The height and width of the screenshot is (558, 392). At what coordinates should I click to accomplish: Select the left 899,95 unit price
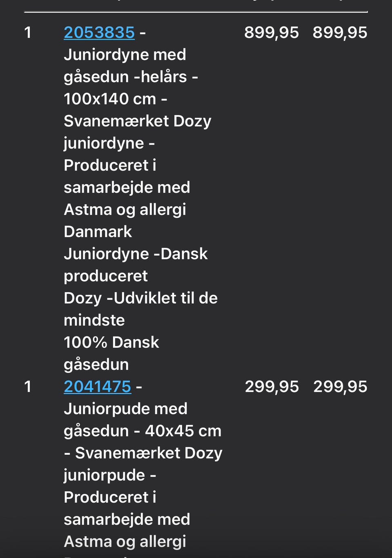272,33
